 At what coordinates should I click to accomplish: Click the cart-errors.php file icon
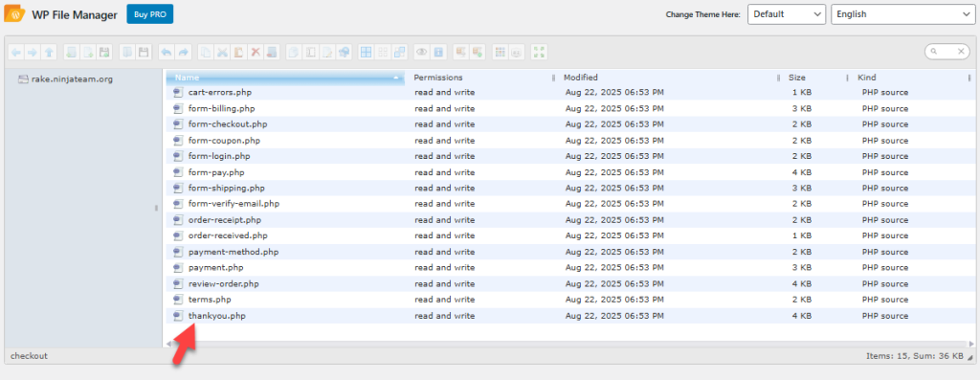click(177, 93)
